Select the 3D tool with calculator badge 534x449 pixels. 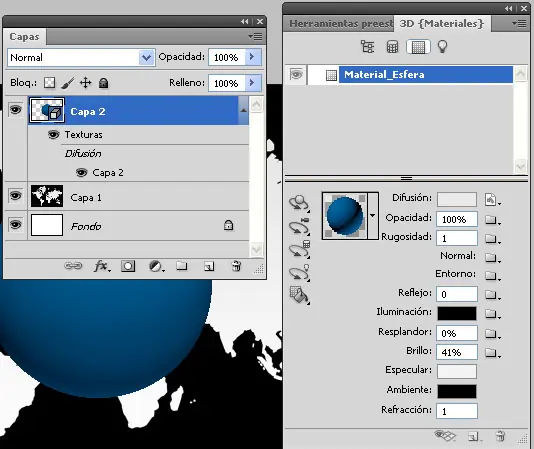pos(299,249)
